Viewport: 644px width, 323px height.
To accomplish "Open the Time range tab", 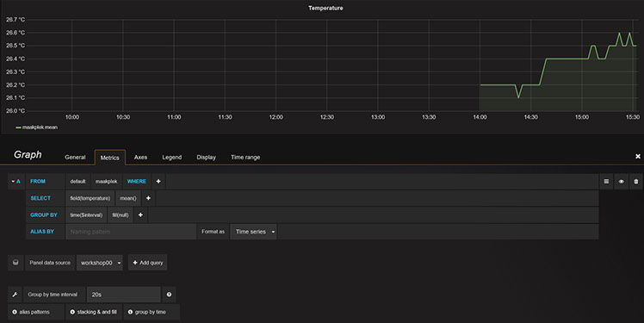I will coord(245,157).
